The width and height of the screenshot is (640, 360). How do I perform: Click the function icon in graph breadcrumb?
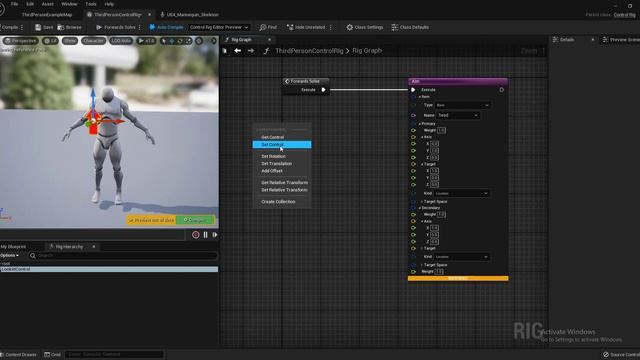[266, 51]
